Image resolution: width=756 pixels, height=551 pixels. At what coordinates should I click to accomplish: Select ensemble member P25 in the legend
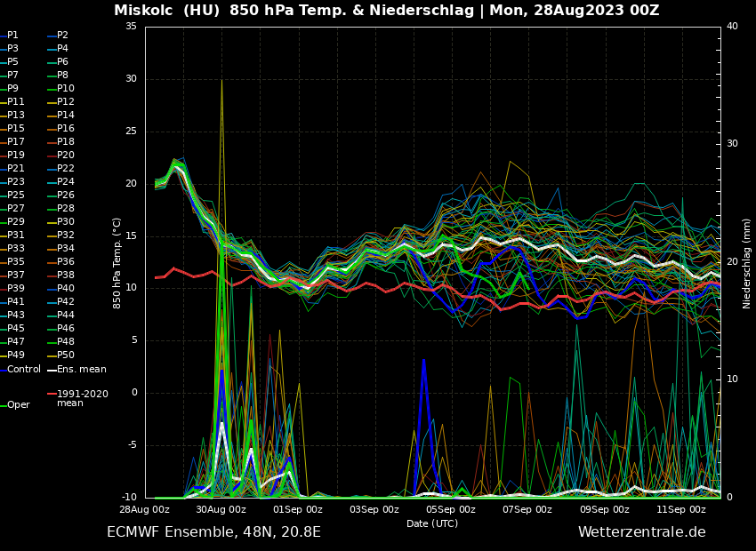pyautogui.click(x=16, y=196)
